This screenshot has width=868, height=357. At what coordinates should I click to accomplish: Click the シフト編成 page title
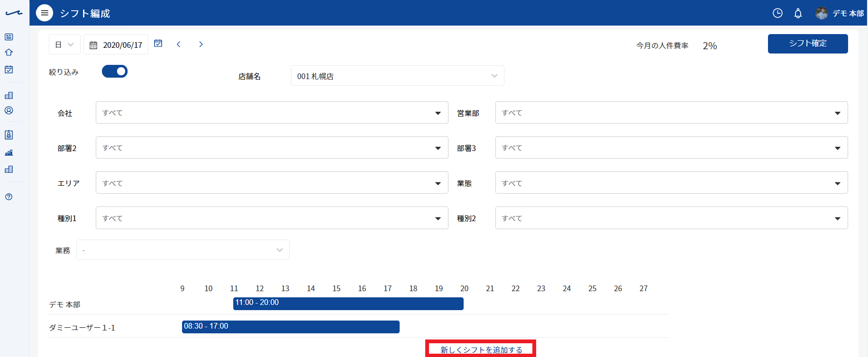(x=85, y=13)
